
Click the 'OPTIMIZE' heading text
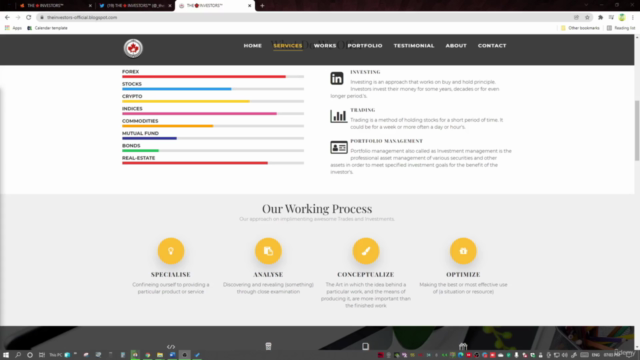tap(463, 274)
